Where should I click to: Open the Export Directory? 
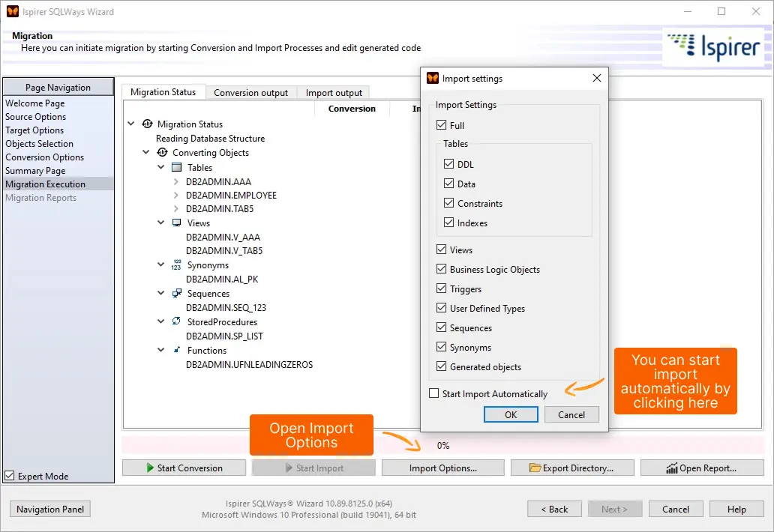[x=572, y=468]
